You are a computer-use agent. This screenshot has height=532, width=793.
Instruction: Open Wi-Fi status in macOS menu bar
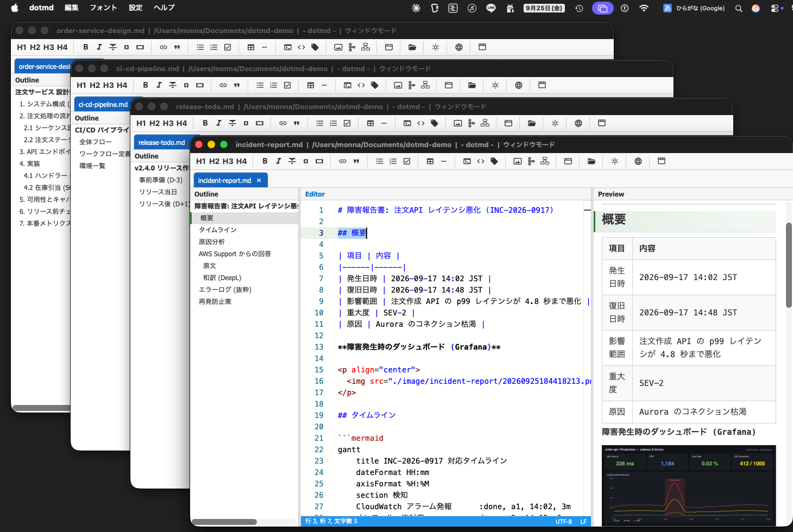(644, 8)
